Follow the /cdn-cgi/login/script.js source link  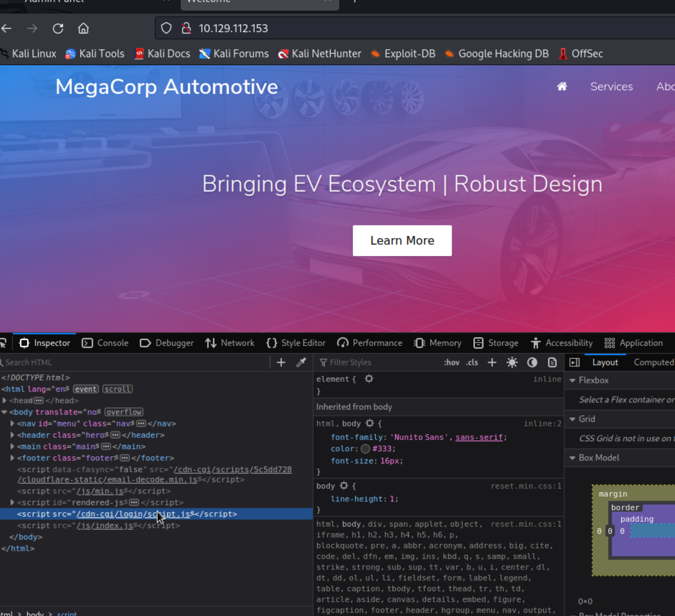(133, 514)
